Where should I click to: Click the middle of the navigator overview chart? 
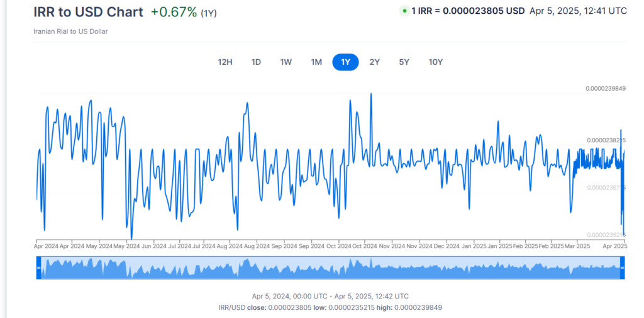330,269
